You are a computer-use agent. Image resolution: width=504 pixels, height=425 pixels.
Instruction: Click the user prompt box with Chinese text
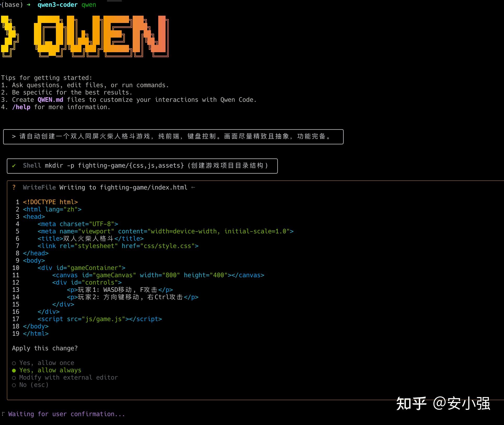[173, 137]
